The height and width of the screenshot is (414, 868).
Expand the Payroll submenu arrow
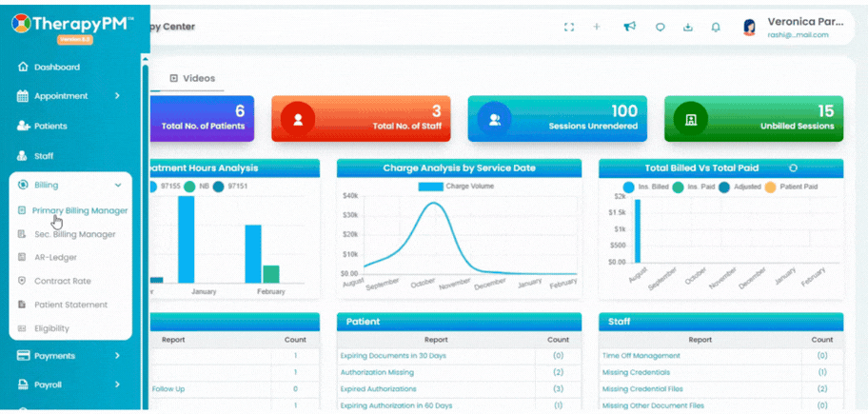(x=117, y=384)
